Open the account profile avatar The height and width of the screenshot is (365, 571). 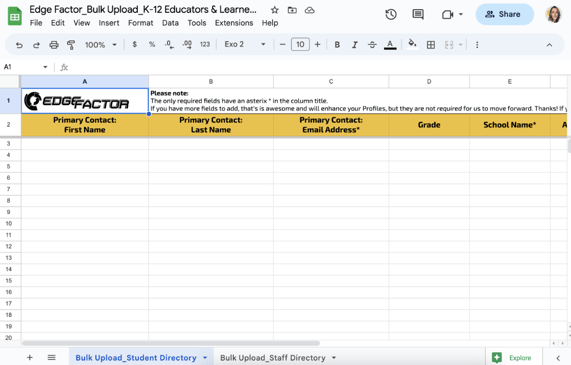tap(554, 14)
